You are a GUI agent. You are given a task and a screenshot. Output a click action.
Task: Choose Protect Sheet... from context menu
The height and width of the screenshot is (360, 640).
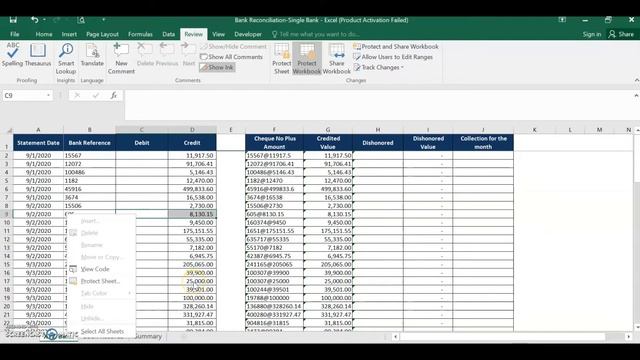100,281
